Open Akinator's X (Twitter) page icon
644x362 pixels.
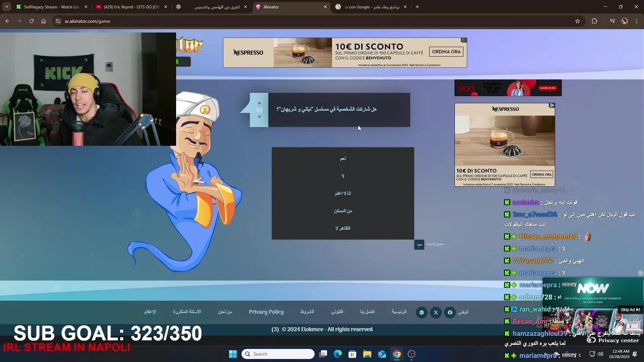436,312
